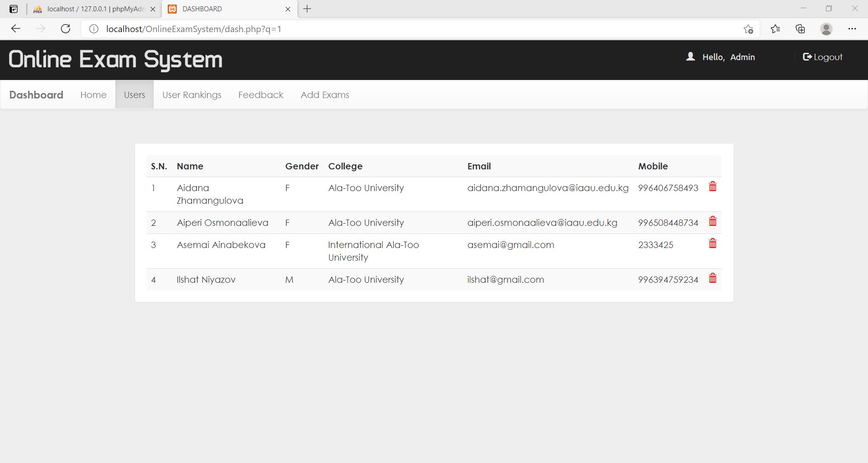Delete user Ilshat Niyazov with trash icon
The image size is (868, 463).
712,278
